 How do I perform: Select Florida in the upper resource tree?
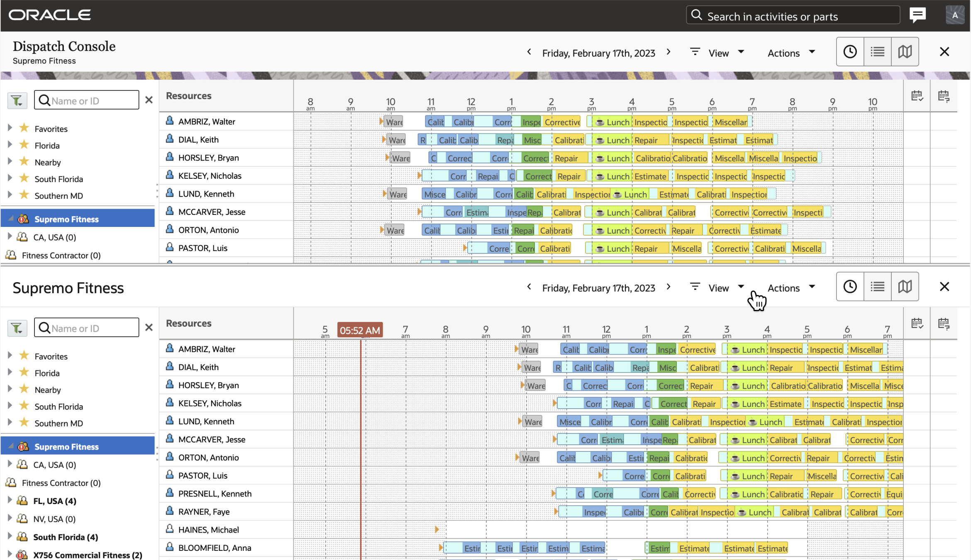click(x=47, y=146)
